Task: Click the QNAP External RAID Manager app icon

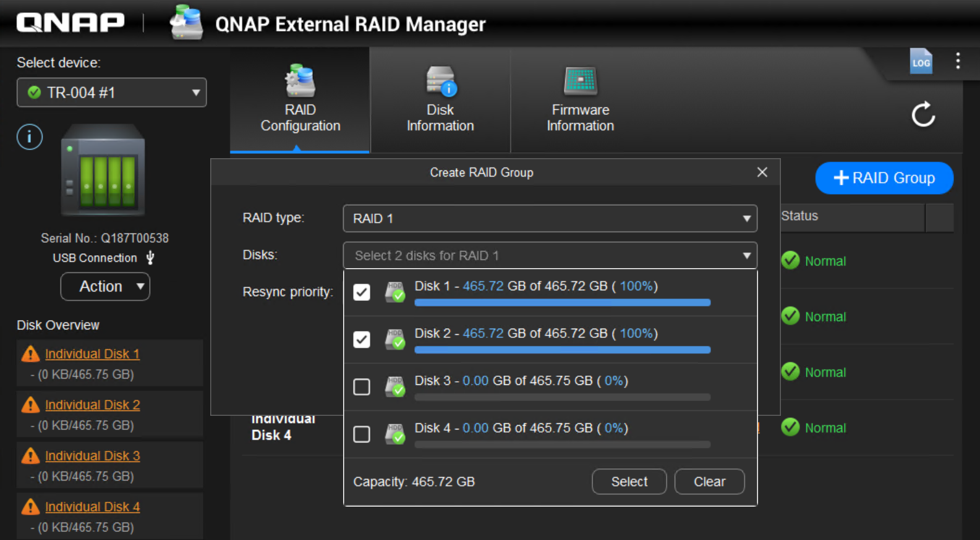Action: [187, 23]
